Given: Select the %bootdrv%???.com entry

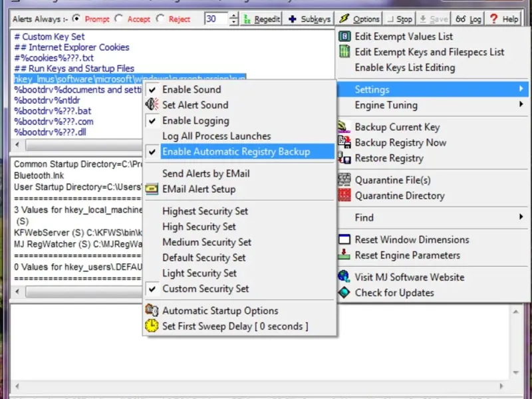Looking at the screenshot, I should coord(54,121).
